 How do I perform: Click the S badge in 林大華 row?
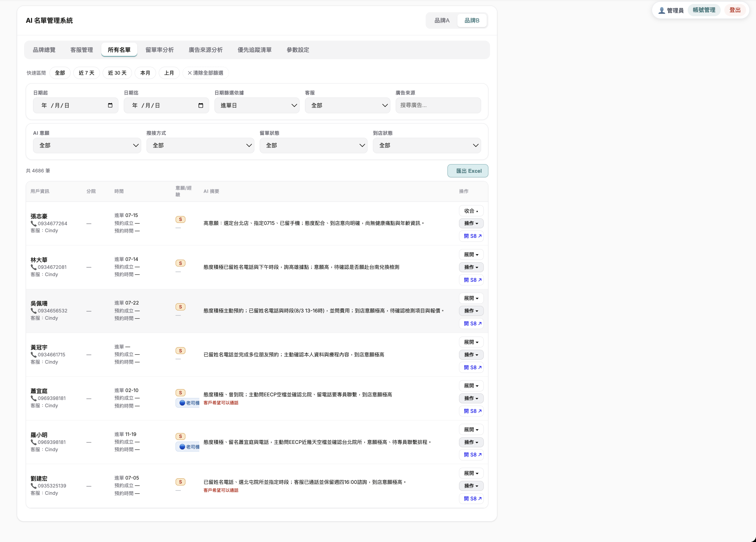point(180,263)
